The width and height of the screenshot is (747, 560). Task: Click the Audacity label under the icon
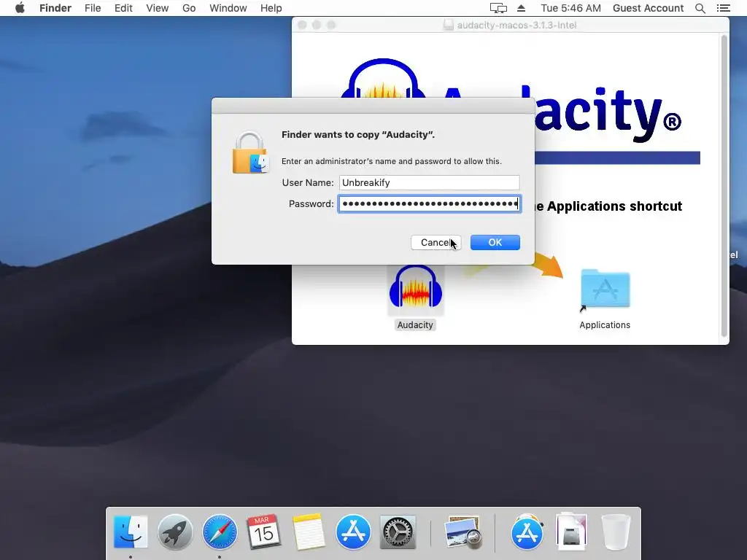click(415, 324)
